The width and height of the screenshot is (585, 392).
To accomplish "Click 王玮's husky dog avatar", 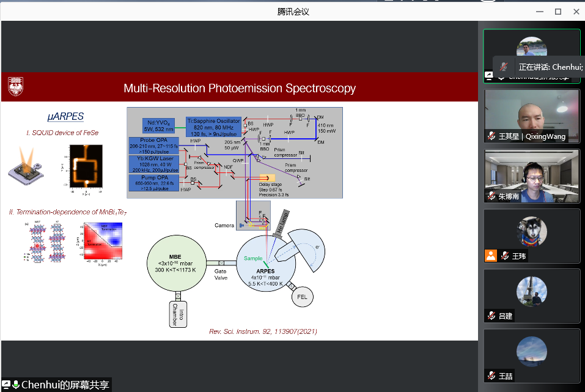I will 531,231.
